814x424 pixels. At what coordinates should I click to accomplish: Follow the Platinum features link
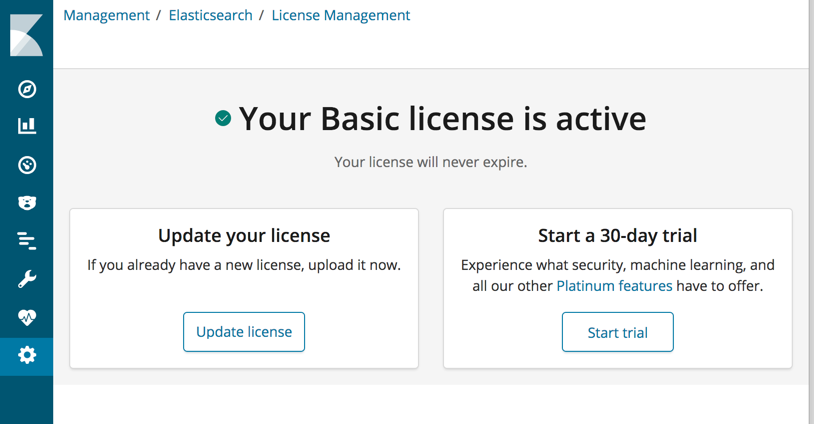point(614,286)
